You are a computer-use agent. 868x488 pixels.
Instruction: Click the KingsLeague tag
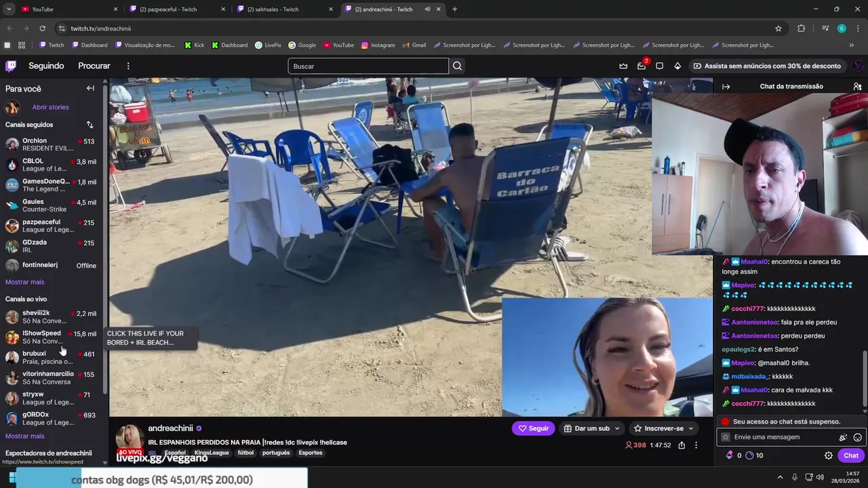point(212,453)
